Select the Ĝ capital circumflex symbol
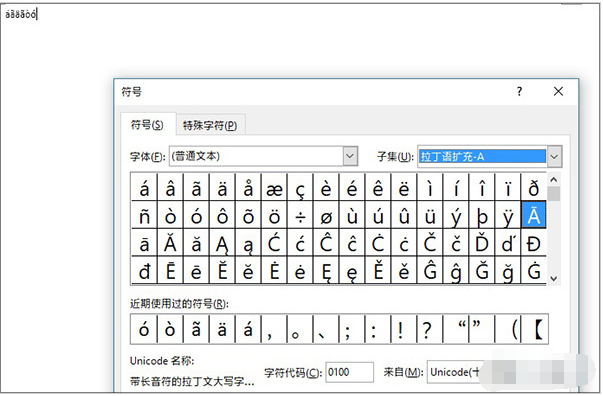 (x=430, y=271)
